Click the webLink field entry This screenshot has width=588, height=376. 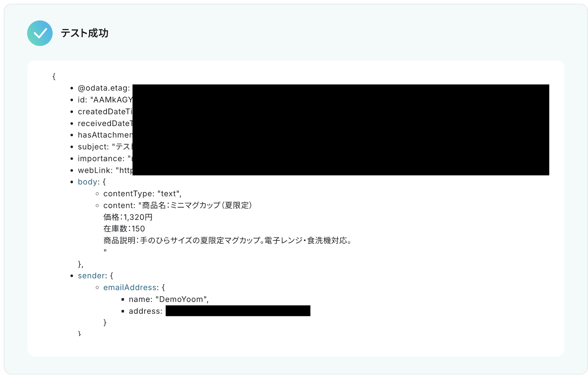[105, 170]
